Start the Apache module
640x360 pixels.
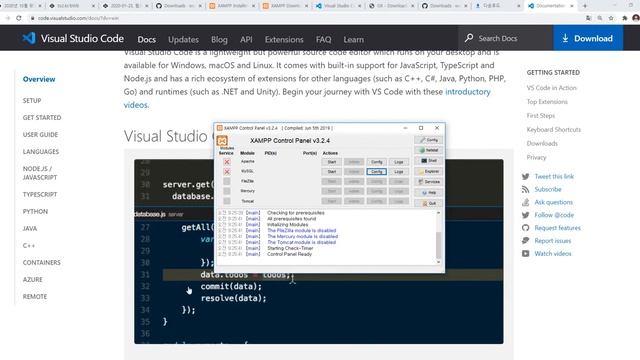(x=331, y=162)
